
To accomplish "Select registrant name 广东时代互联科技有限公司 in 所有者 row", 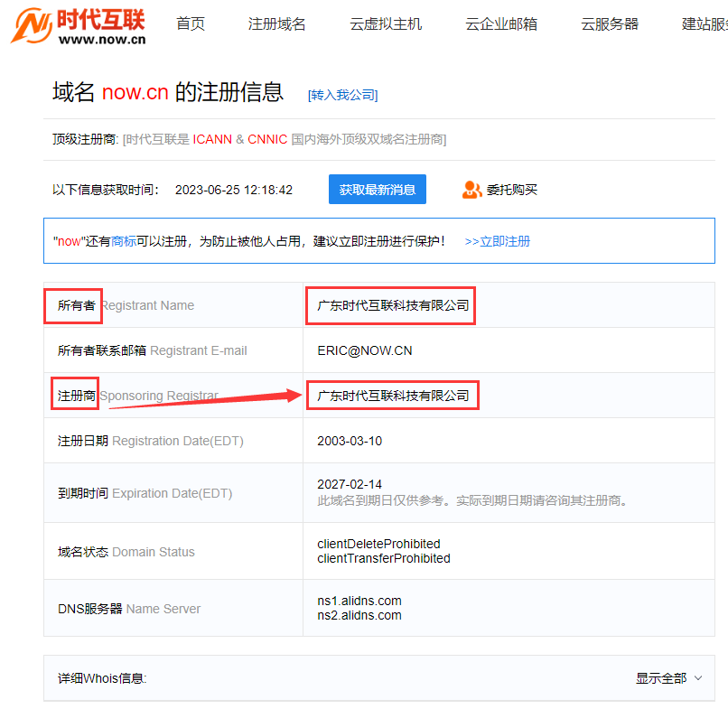I will [393, 305].
